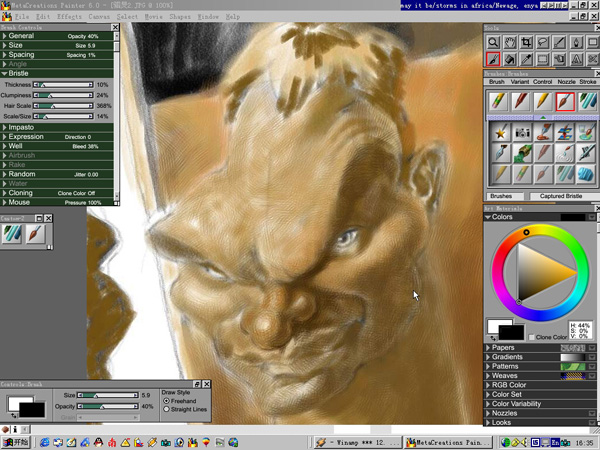Select the Scissors tool
Viewport: 600px width, 450px height.
click(x=592, y=59)
